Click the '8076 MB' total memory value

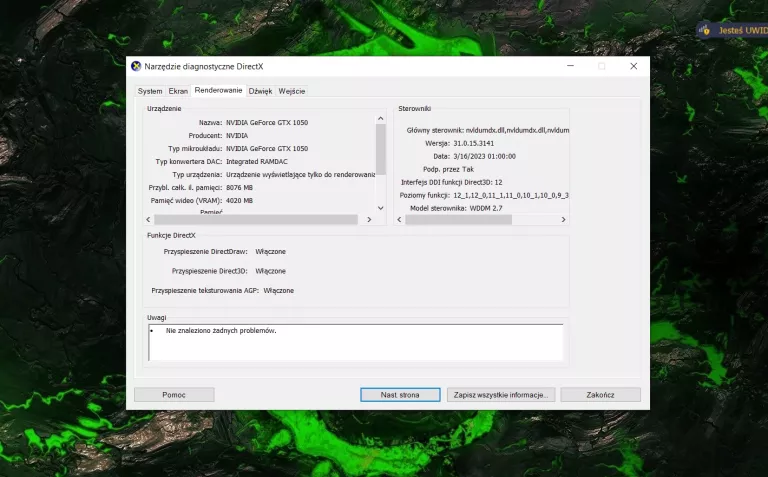tap(240, 188)
